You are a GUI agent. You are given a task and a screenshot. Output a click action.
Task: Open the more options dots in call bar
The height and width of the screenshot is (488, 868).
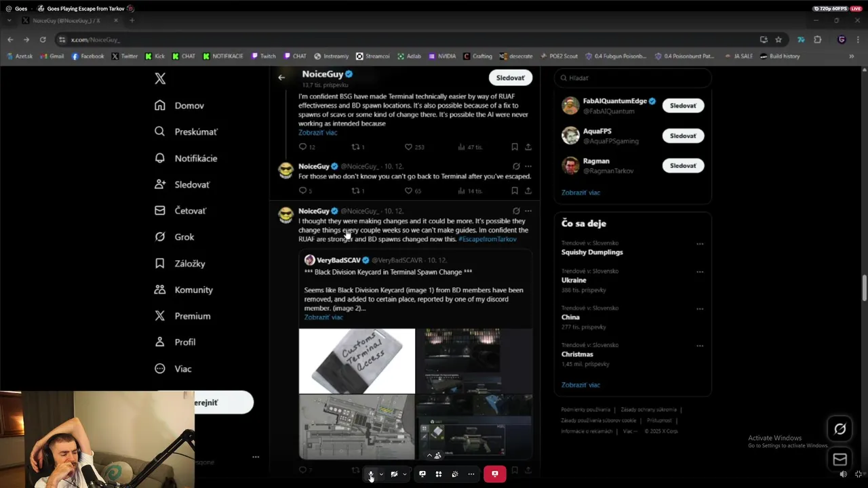[x=471, y=474]
